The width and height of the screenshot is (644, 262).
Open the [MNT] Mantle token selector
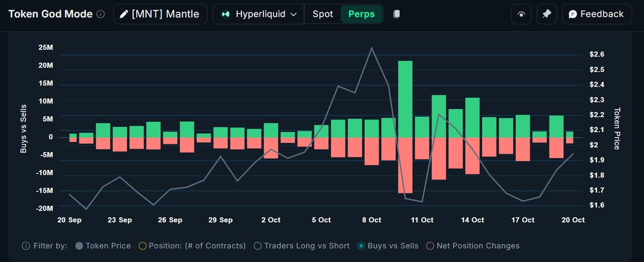coord(160,14)
